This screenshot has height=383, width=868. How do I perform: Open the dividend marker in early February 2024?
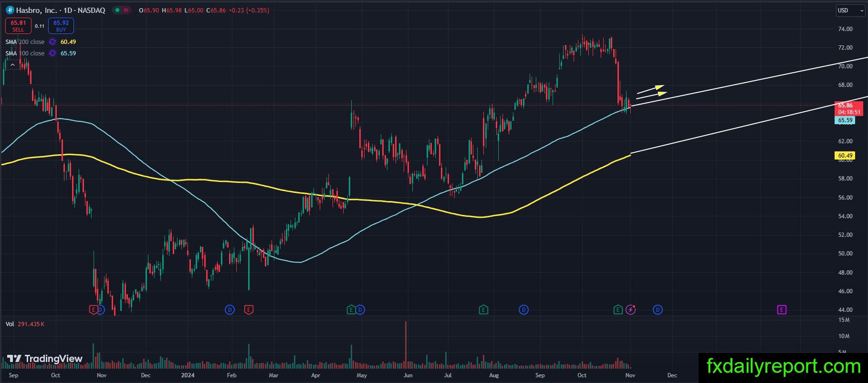point(230,310)
